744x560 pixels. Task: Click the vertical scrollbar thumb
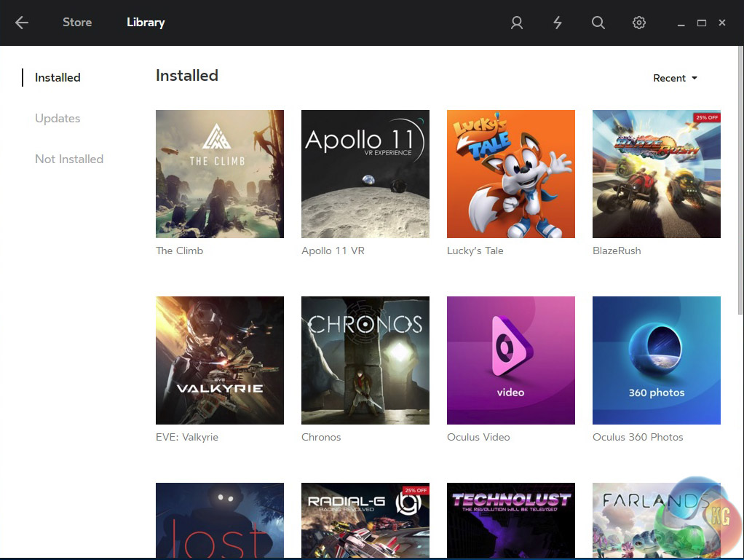740,180
